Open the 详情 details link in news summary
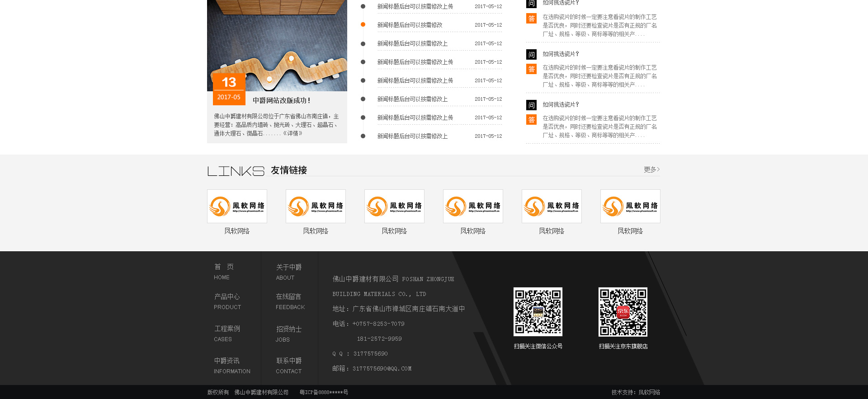Viewport: 868px width, 399px height. [292, 133]
